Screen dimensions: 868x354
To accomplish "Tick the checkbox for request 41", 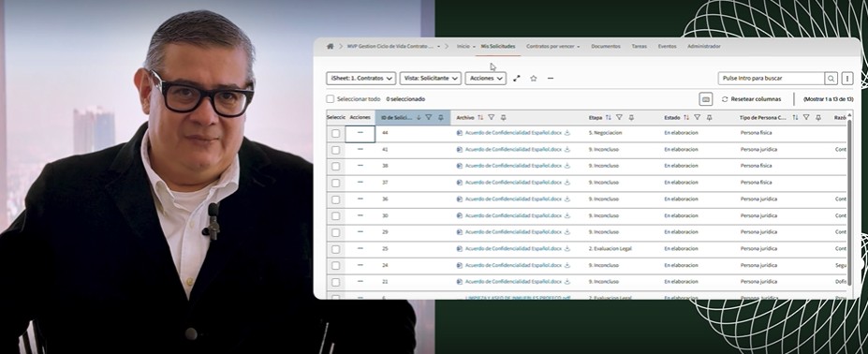I will 335,150.
